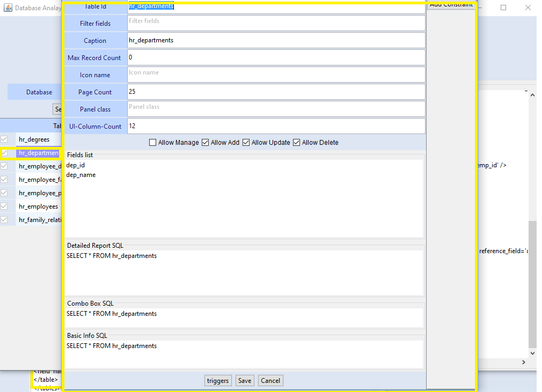Click the Java application icon in title bar
This screenshot has height=392, width=542.
[x=8, y=8]
